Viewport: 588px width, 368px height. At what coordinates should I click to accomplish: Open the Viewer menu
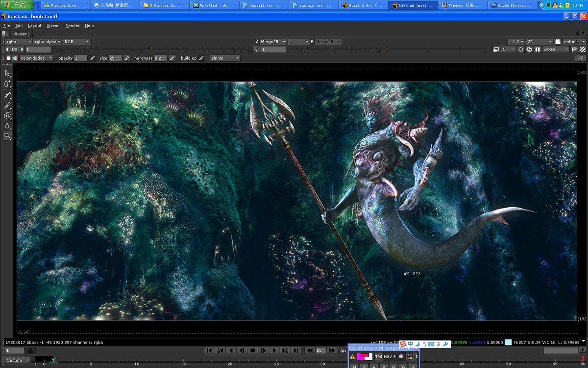coord(53,26)
